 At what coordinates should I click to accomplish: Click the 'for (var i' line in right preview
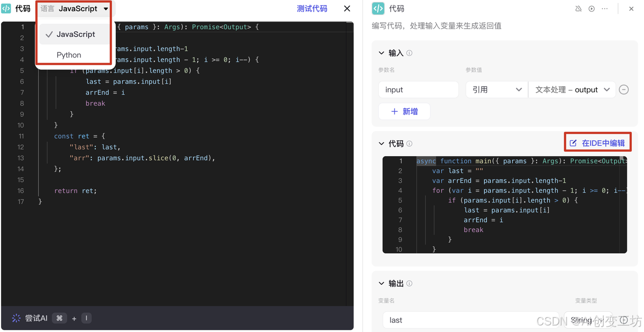529,190
